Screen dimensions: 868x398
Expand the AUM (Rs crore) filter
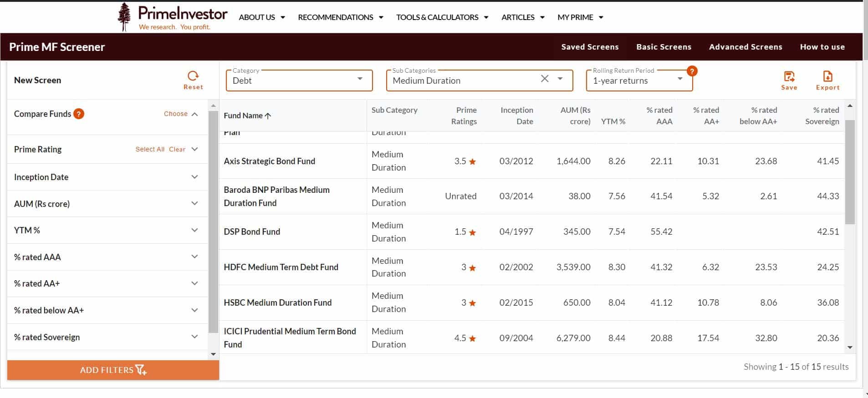pyautogui.click(x=195, y=203)
